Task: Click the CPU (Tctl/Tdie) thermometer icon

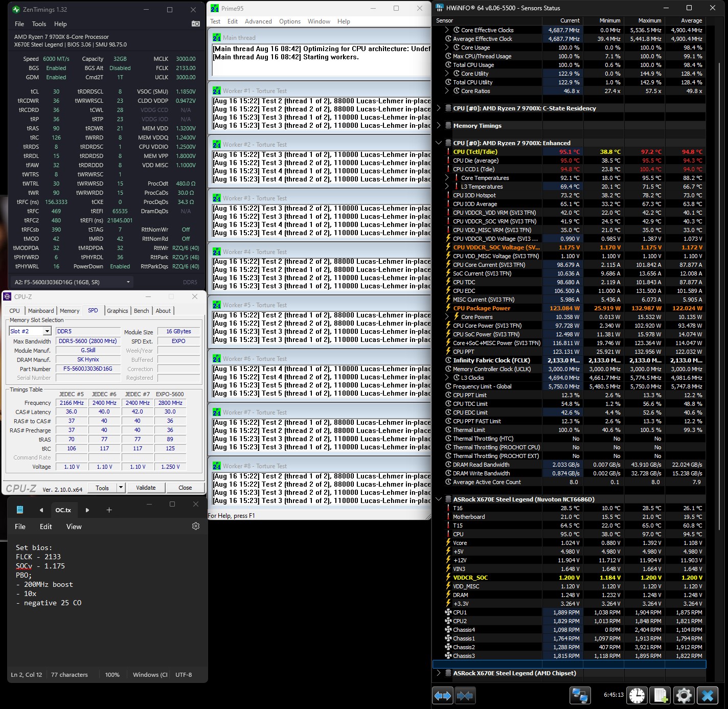Action: pyautogui.click(x=448, y=152)
